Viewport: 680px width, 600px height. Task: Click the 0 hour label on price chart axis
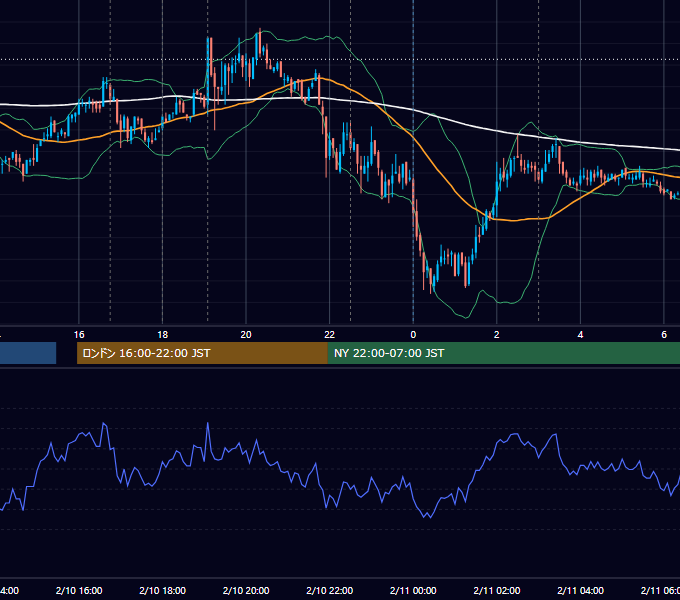[413, 335]
